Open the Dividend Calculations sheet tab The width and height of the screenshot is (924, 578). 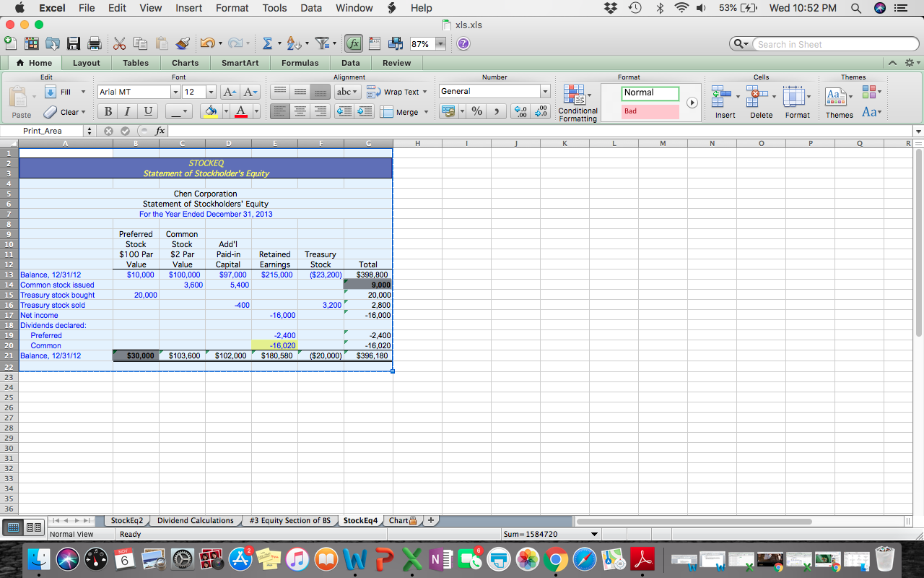[x=196, y=520]
